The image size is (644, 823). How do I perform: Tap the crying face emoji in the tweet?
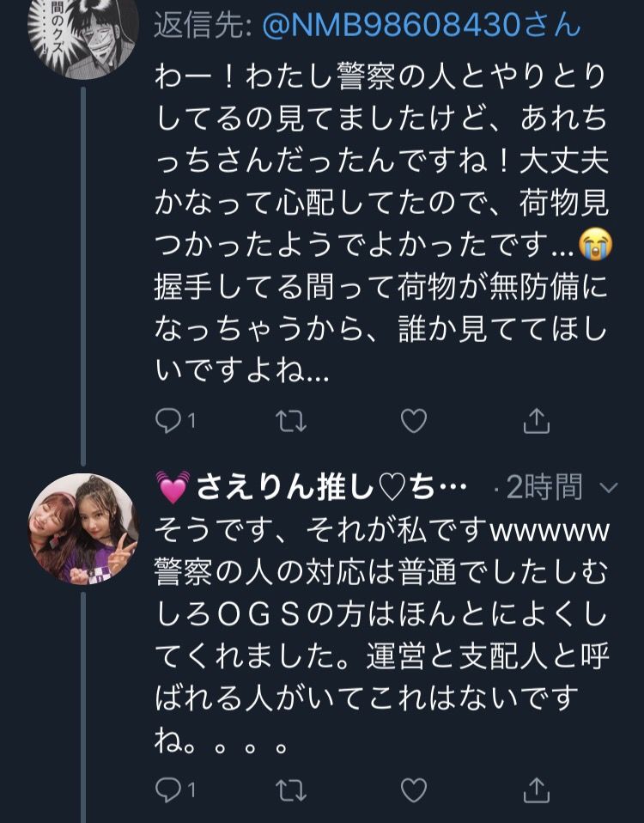(595, 244)
